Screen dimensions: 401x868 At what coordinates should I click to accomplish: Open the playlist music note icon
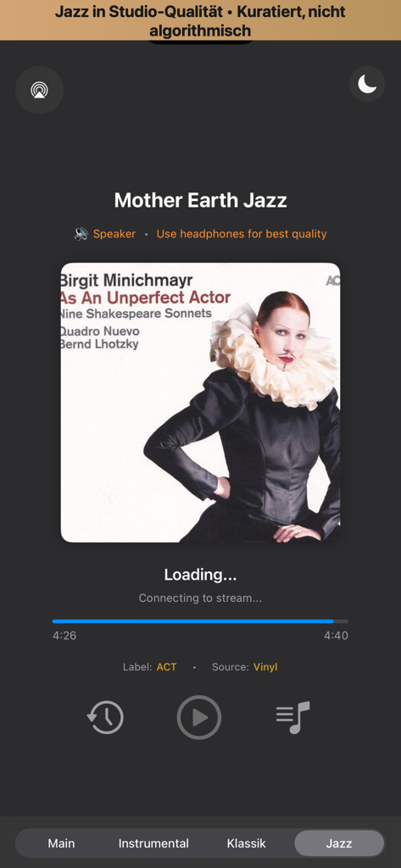pyautogui.click(x=293, y=717)
